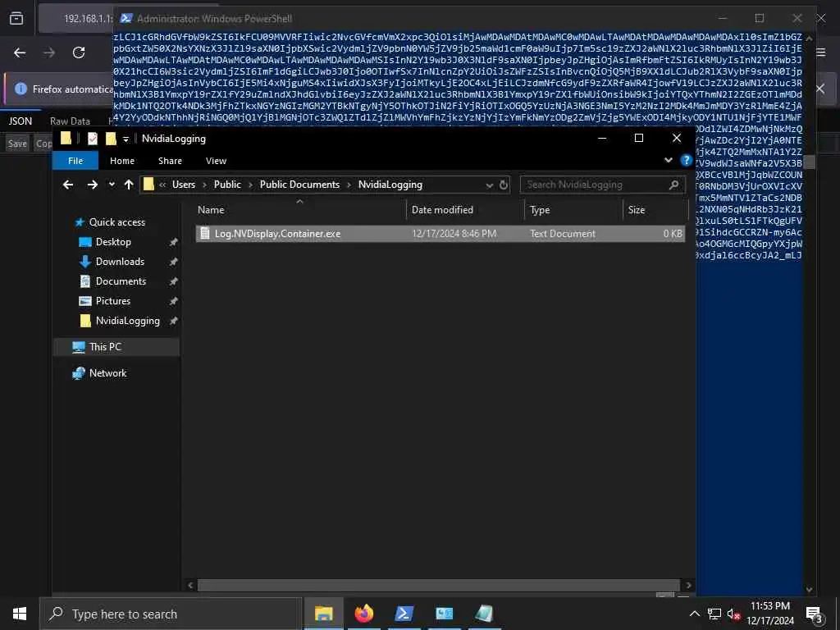This screenshot has width=840, height=630.
Task: Click New folder quick access toolbar icon
Action: [x=111, y=139]
